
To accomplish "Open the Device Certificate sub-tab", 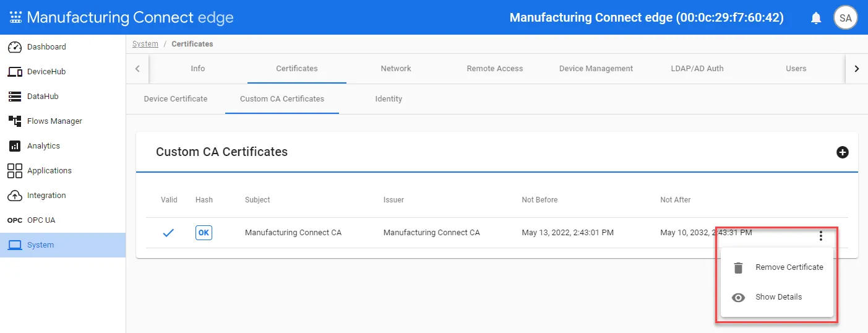I will [x=176, y=99].
